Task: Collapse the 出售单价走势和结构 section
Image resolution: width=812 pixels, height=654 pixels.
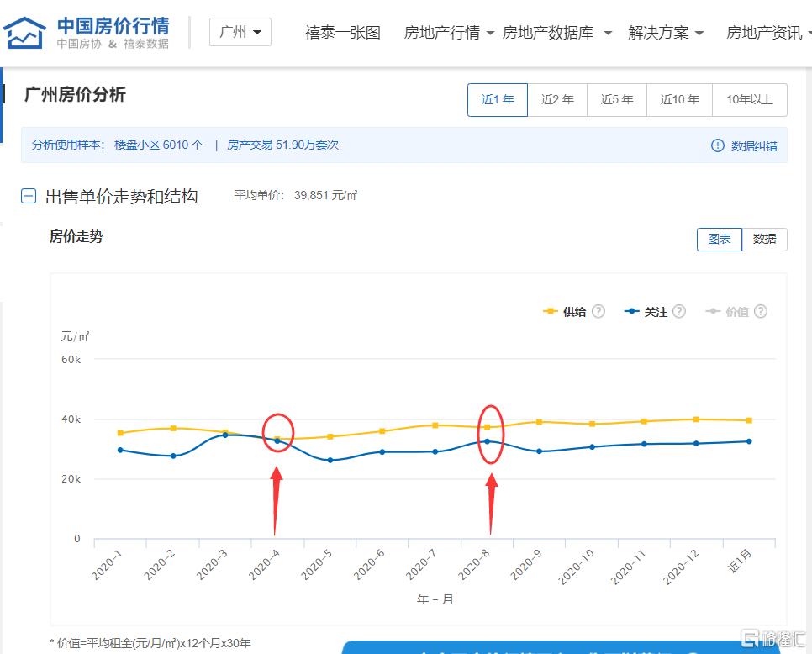Action: coord(28,196)
